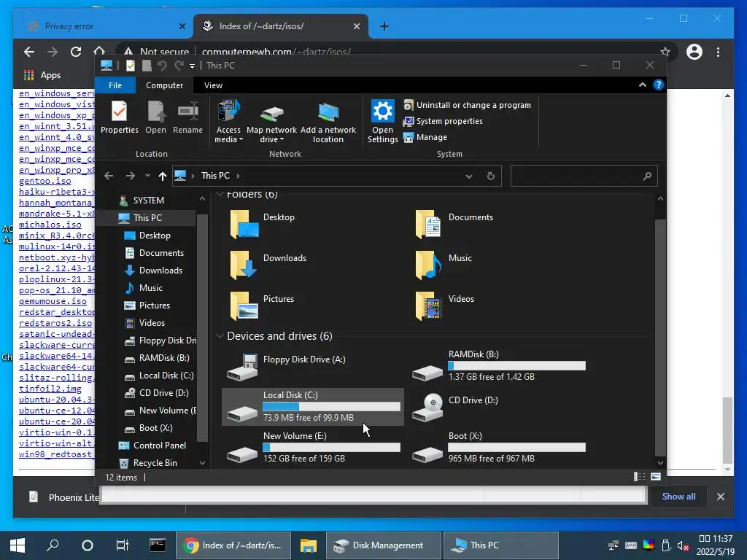Open the recent locations dropdown arrow

147,176
